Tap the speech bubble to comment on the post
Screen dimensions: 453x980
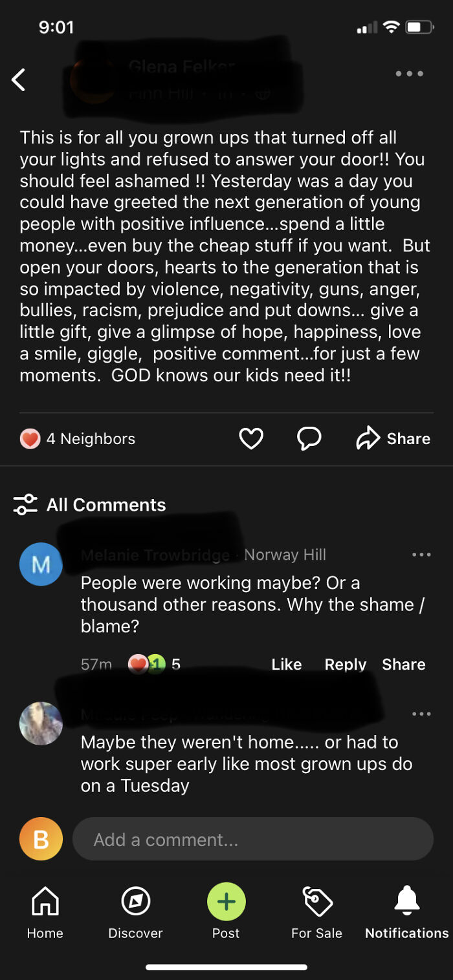[309, 438]
